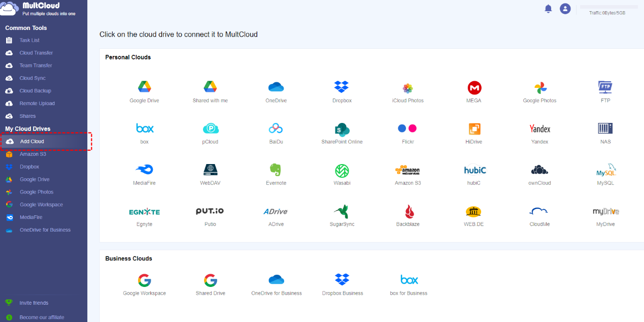Open the notifications bell
Image resolution: width=644 pixels, height=322 pixels.
coord(548,9)
